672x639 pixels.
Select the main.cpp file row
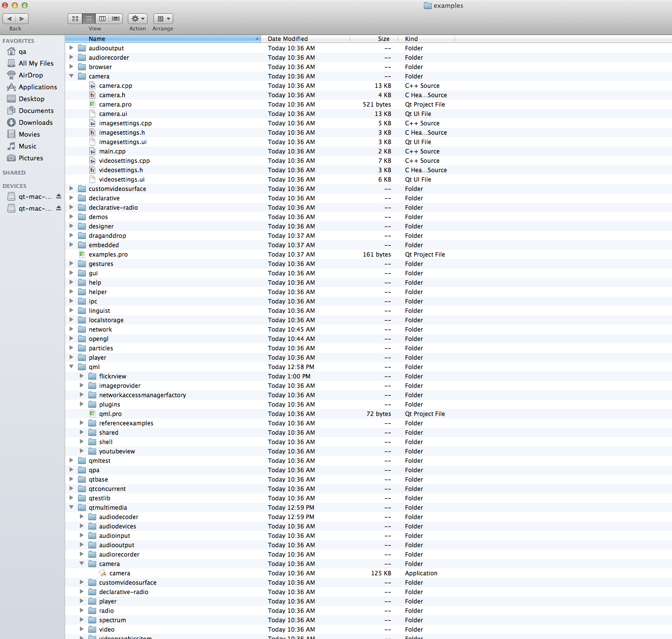click(x=112, y=151)
